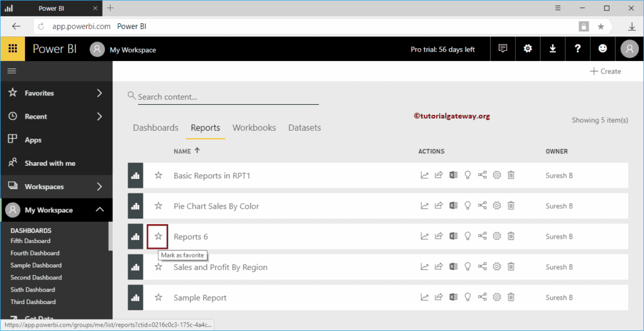The width and height of the screenshot is (644, 331).
Task: Go back with the browser back arrow
Action: pos(16,26)
